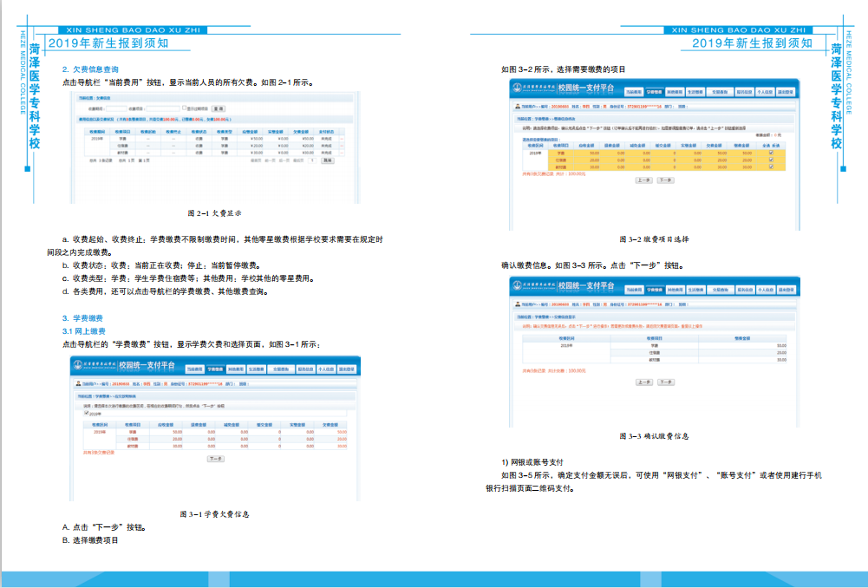Open the 报名信息 tab in Figure 3-3
This screenshot has height=588, width=868.
coord(745,291)
